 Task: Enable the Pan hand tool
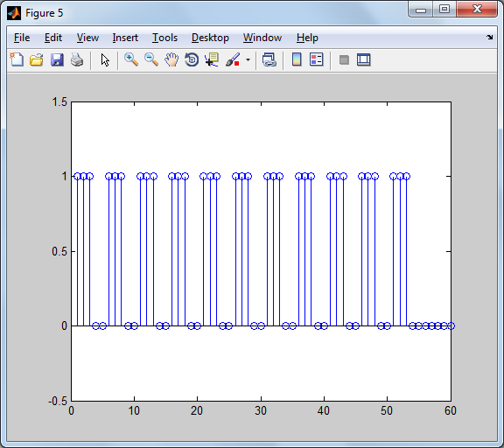(x=171, y=59)
